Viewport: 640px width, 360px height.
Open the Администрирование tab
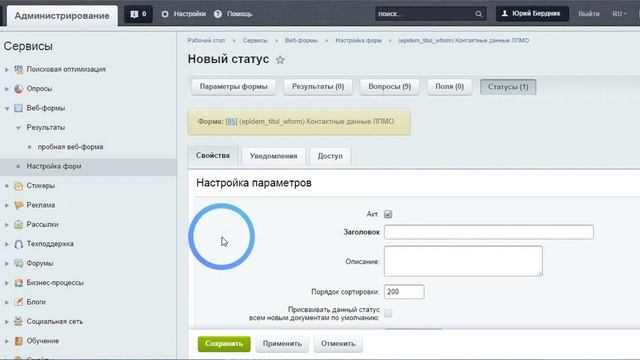point(62,16)
